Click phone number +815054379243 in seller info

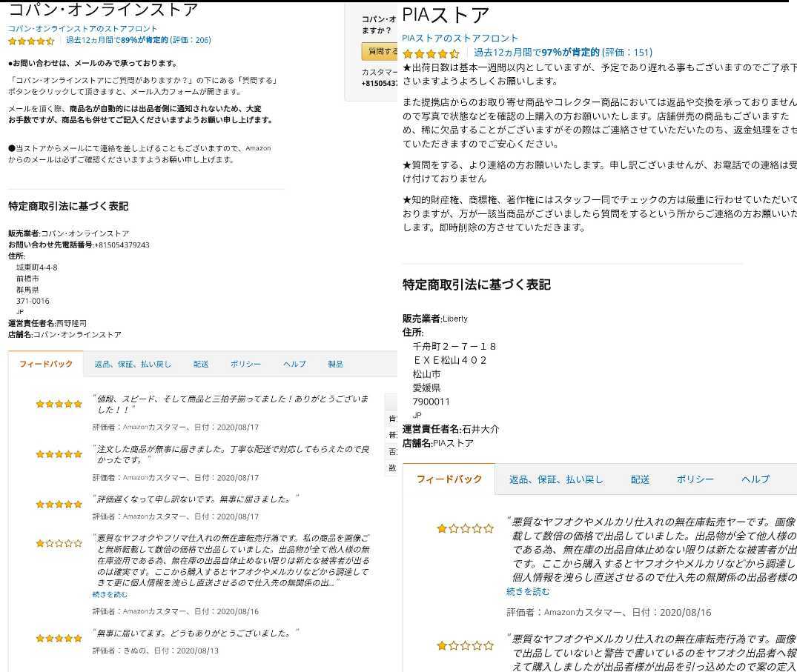(x=122, y=244)
